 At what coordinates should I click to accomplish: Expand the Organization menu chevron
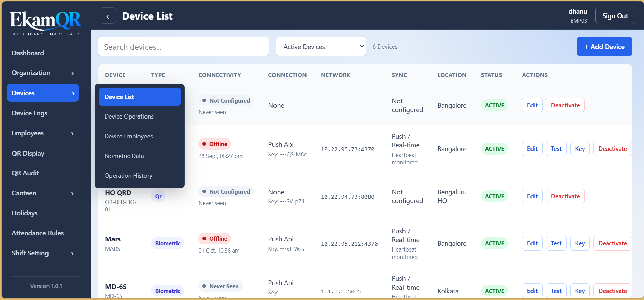pos(72,73)
